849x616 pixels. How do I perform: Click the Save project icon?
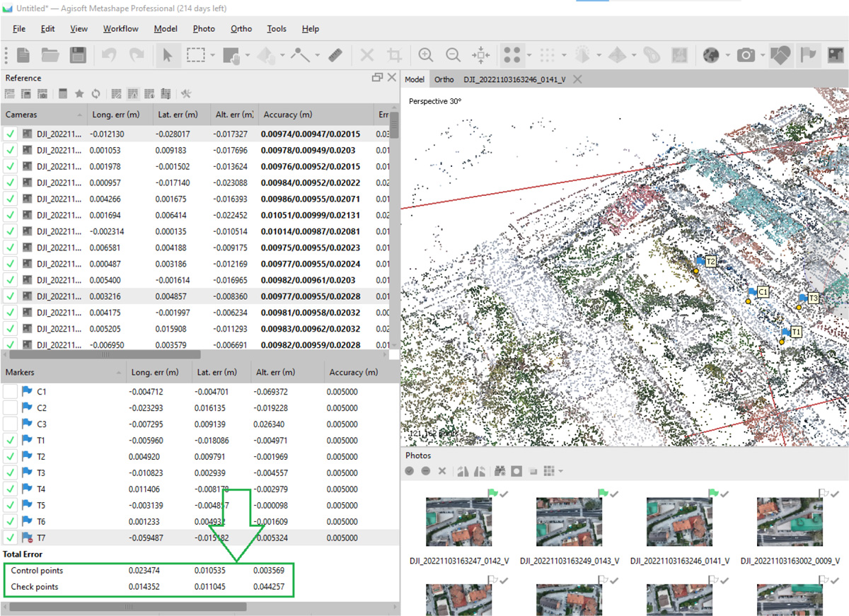[x=77, y=55]
